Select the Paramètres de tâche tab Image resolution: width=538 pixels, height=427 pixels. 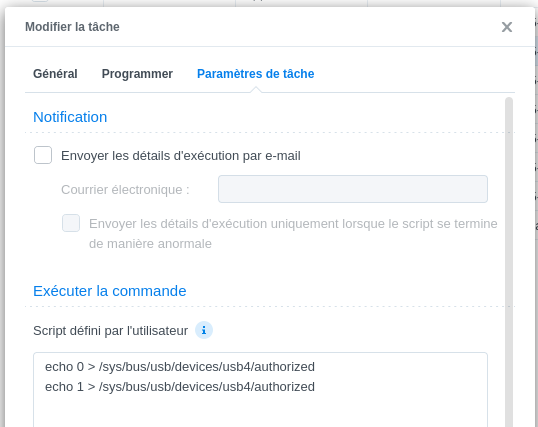point(256,74)
